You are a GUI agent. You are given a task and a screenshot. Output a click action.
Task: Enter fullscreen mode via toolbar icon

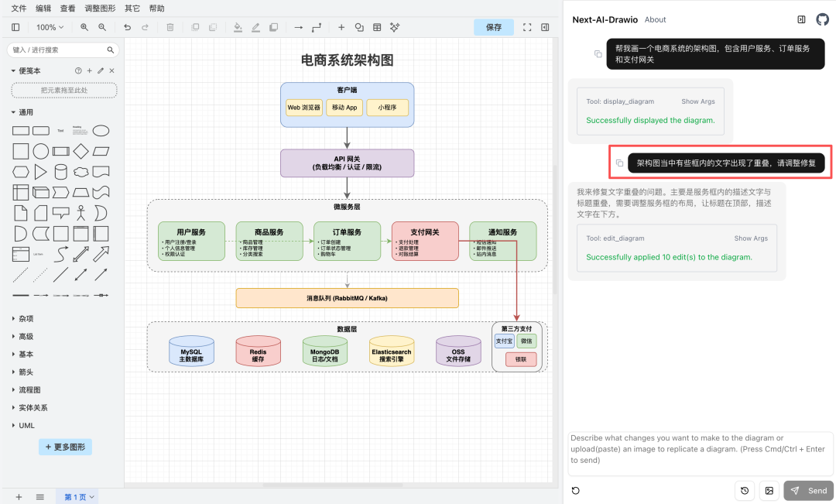pyautogui.click(x=527, y=27)
